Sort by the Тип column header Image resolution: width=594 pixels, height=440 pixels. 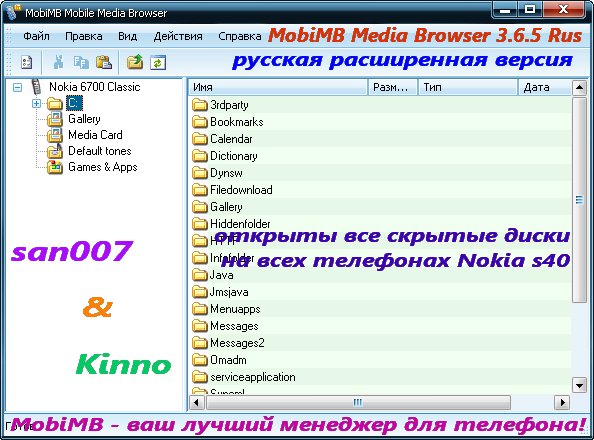(x=468, y=88)
